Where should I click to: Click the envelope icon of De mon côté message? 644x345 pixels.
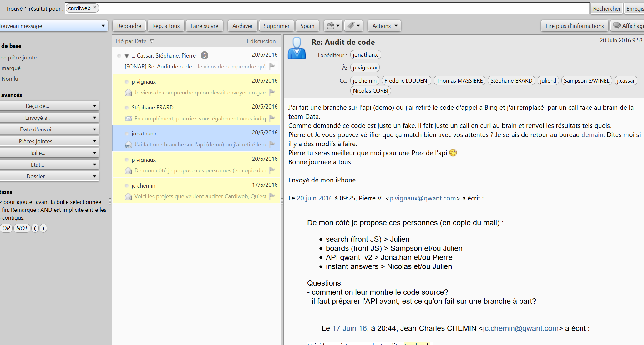coord(128,170)
